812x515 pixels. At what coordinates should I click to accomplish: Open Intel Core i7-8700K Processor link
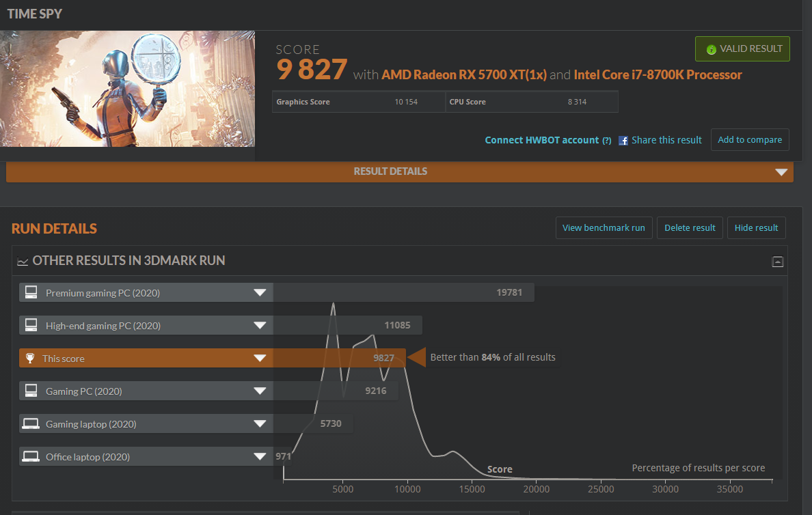click(x=658, y=74)
